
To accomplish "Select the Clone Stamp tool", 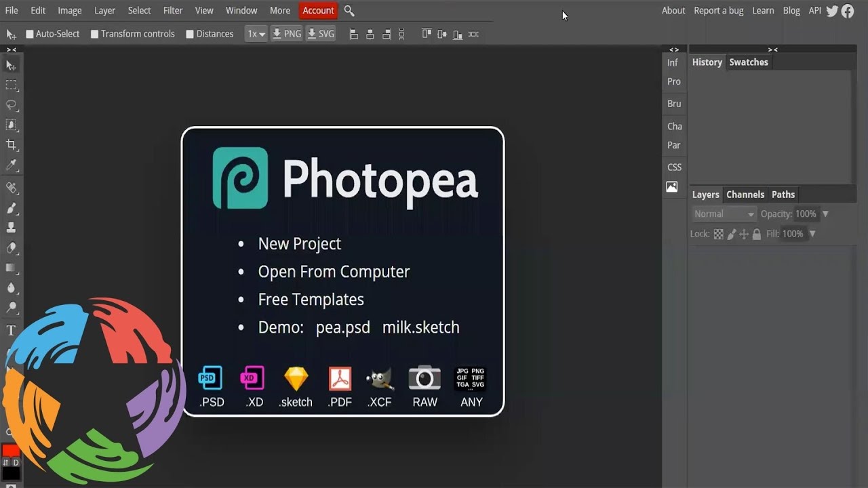I will pyautogui.click(x=12, y=228).
